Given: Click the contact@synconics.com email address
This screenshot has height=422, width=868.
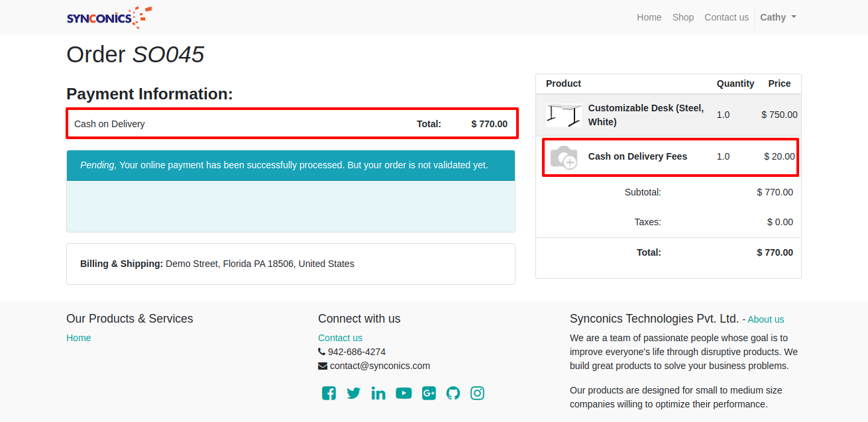Looking at the screenshot, I should [x=380, y=366].
